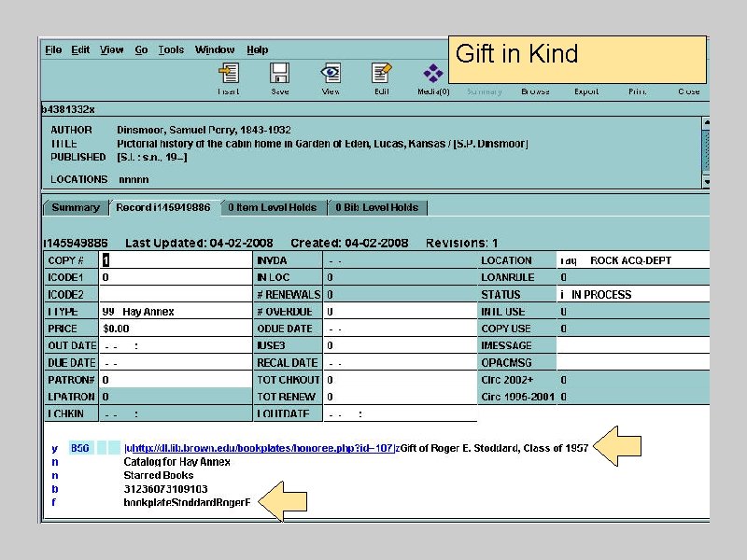
Task: Open the View menu
Action: [111, 50]
